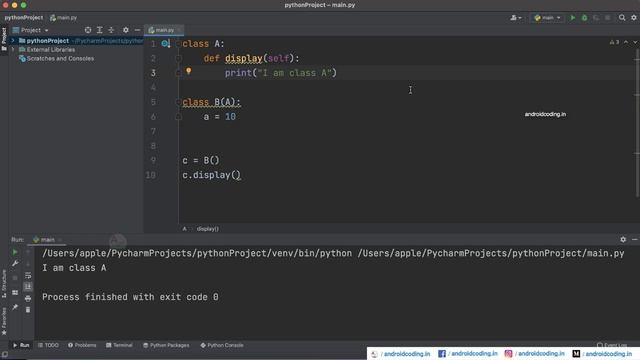Click breadcrumb display() below editor
The height and width of the screenshot is (360, 640).
point(207,229)
